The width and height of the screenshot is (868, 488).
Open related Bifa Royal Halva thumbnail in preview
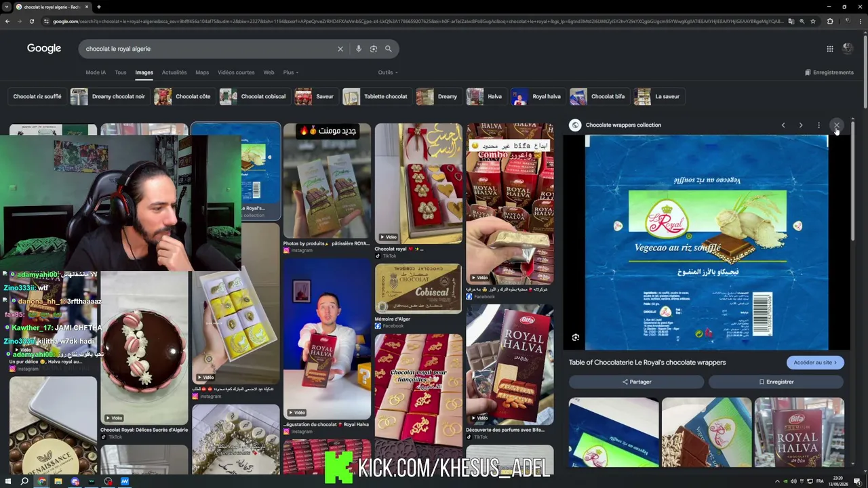tap(800, 432)
